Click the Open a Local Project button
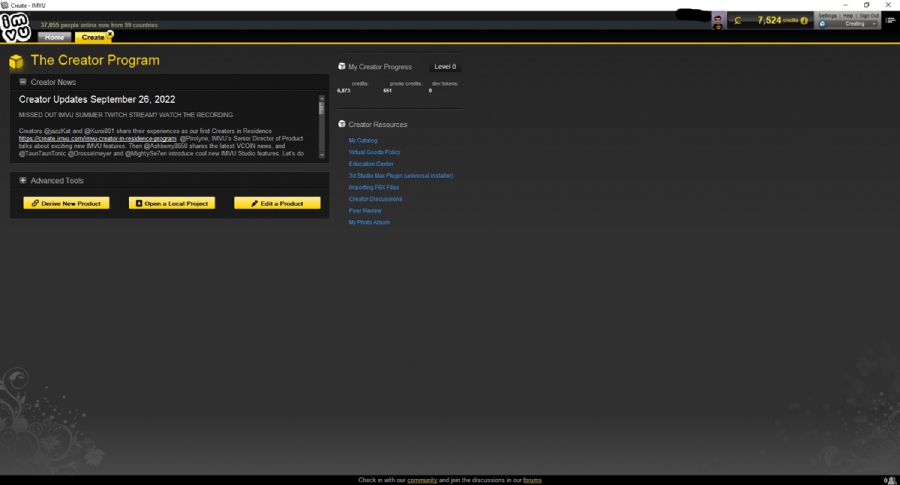 tap(172, 203)
